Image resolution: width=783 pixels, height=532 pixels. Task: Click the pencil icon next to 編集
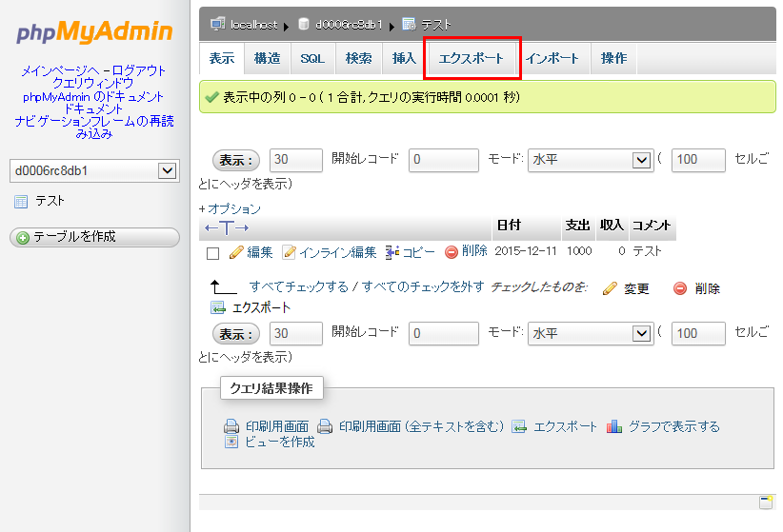point(235,252)
